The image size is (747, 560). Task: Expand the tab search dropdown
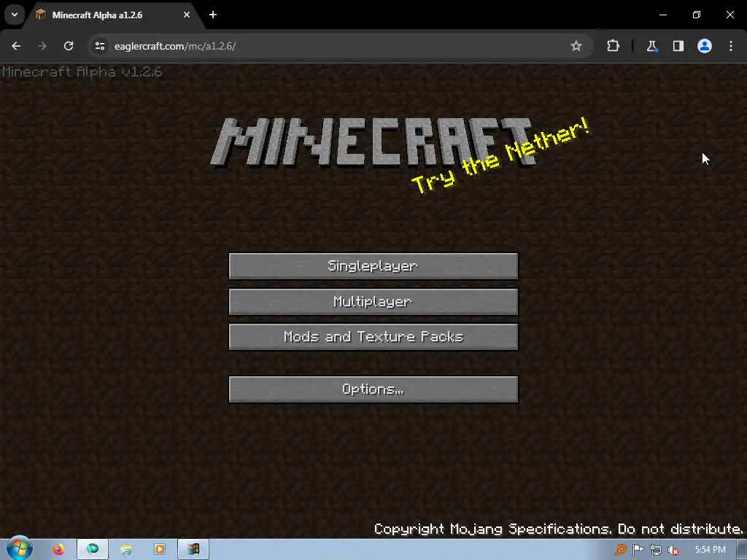tap(15, 15)
